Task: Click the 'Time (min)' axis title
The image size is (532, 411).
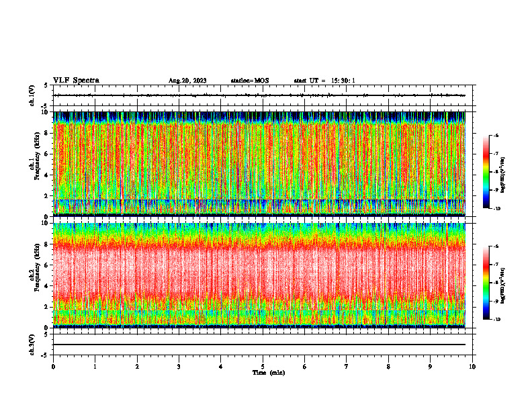Action: point(269,373)
